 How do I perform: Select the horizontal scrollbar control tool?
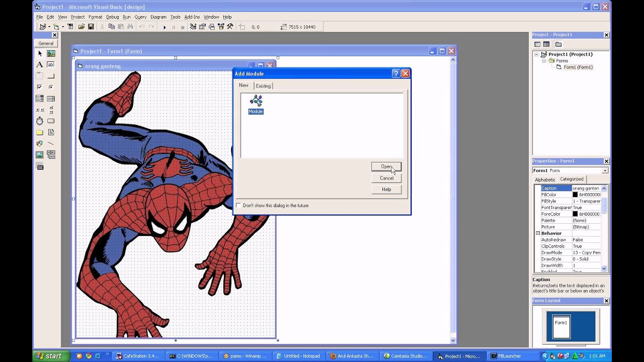40,110
